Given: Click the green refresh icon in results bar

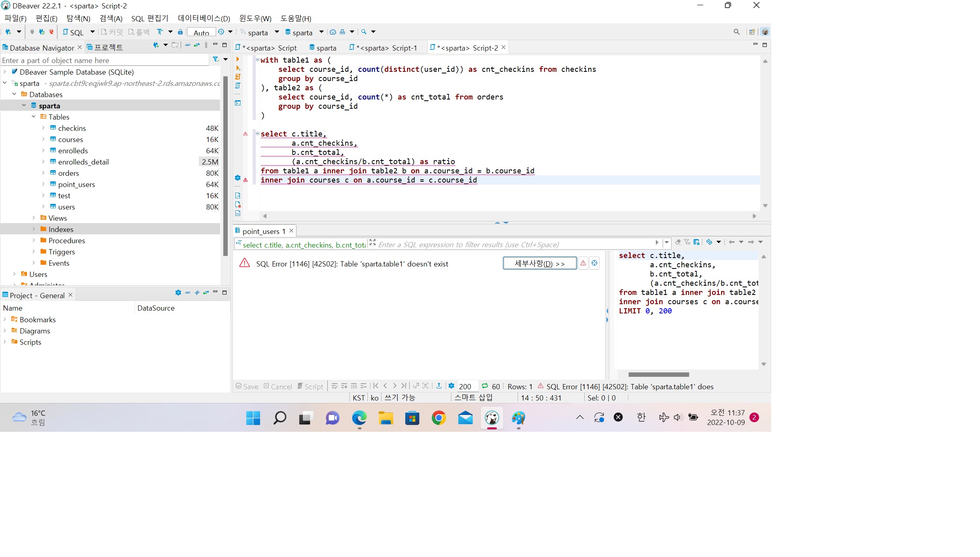Looking at the screenshot, I should (x=485, y=386).
